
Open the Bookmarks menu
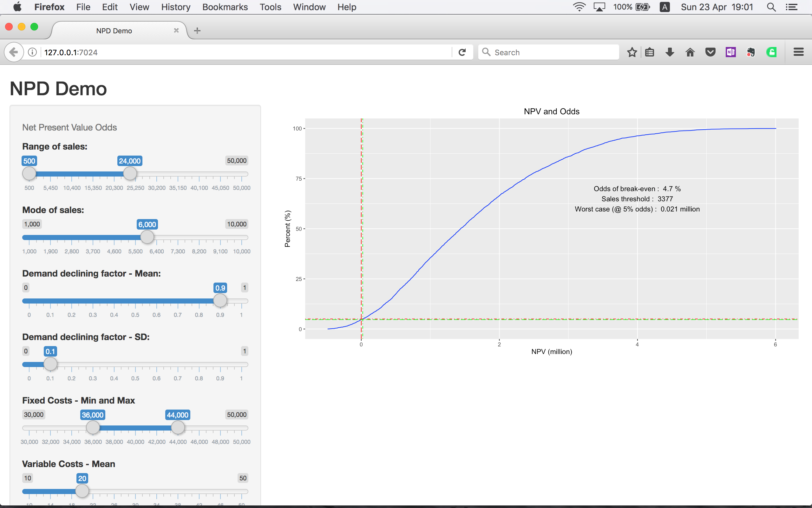225,7
